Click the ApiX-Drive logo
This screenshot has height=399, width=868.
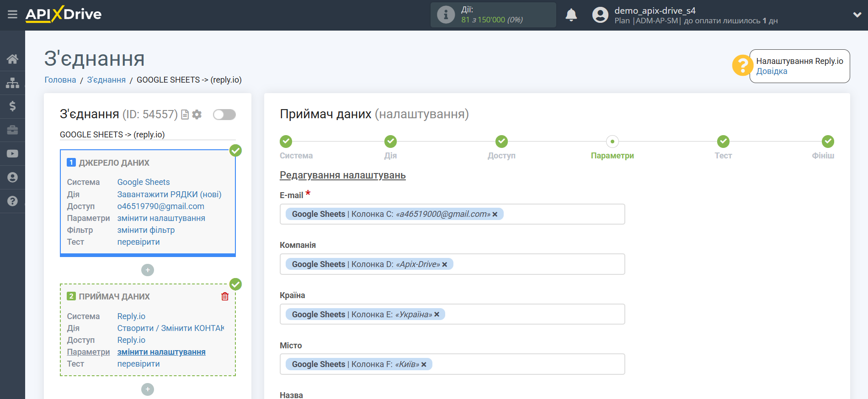(x=64, y=14)
